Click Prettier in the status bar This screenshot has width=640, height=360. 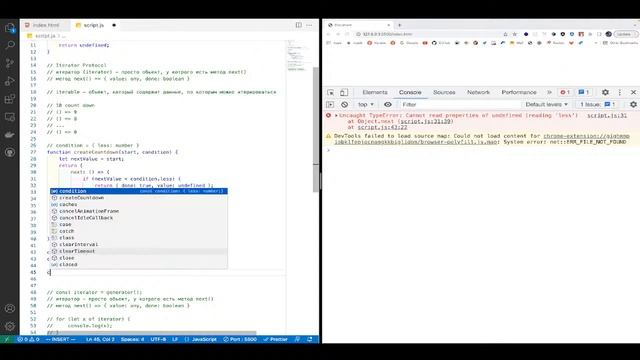click(276, 339)
